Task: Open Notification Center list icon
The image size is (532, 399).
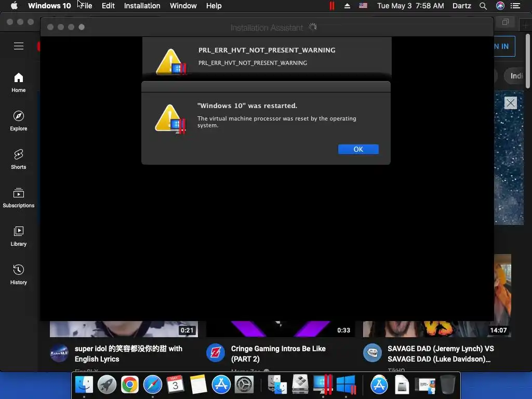Action: [x=515, y=6]
